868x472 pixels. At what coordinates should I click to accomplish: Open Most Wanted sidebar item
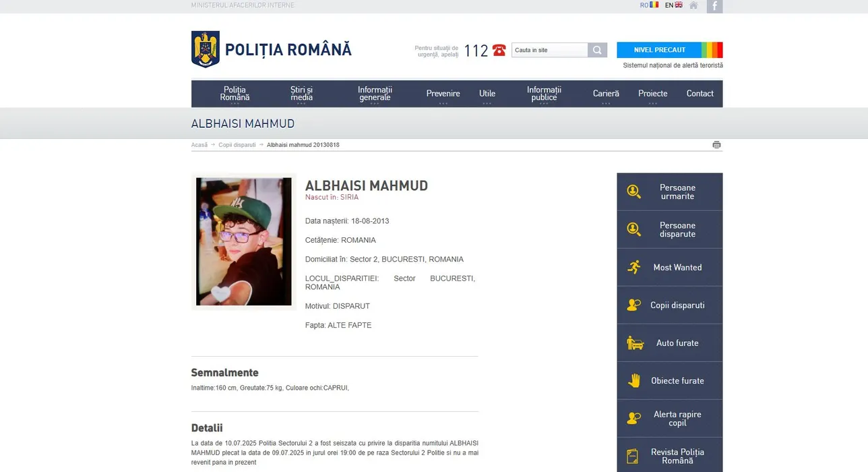coord(669,268)
